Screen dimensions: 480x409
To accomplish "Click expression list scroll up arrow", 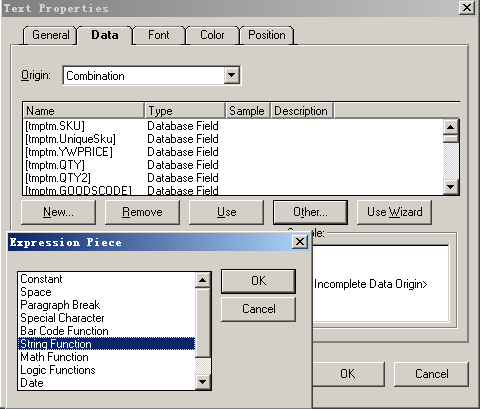I will pos(203,280).
